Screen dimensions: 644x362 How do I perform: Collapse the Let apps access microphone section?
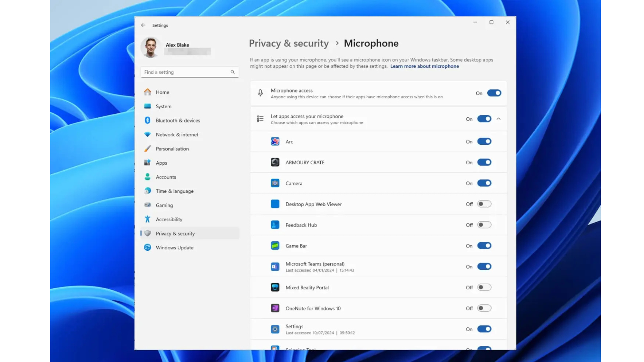(499, 119)
